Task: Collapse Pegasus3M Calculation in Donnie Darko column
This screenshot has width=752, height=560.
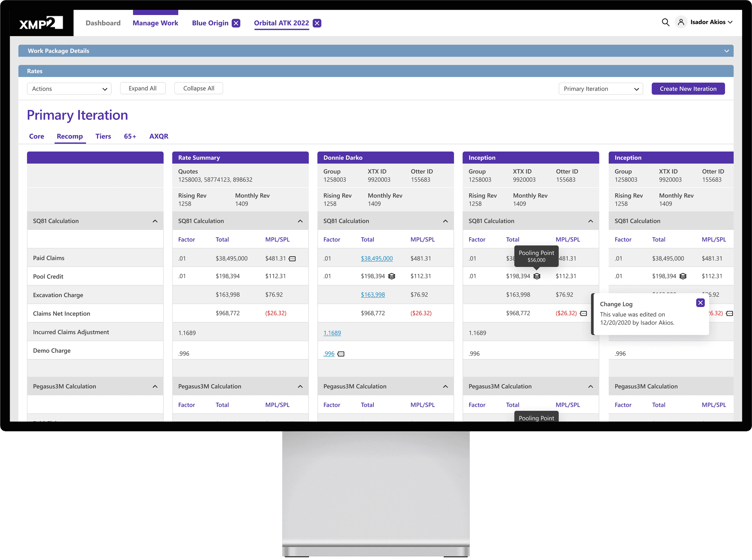Action: coord(445,386)
